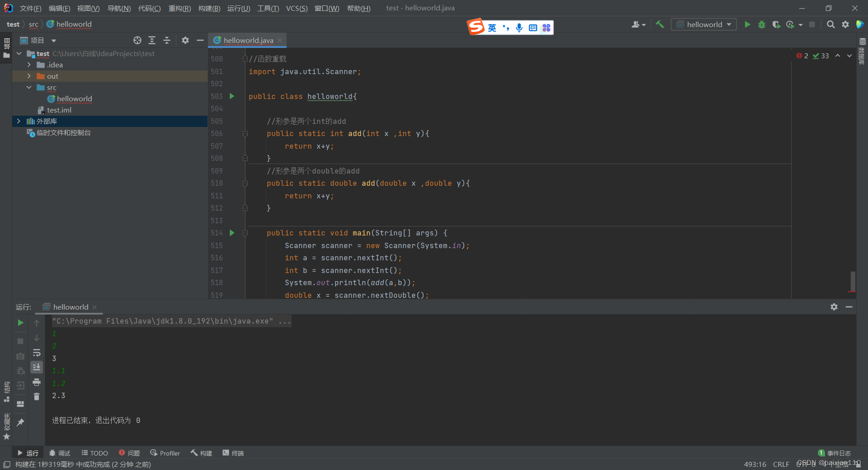This screenshot has height=470, width=868.
Task: Collapse the test project root node
Action: point(19,53)
